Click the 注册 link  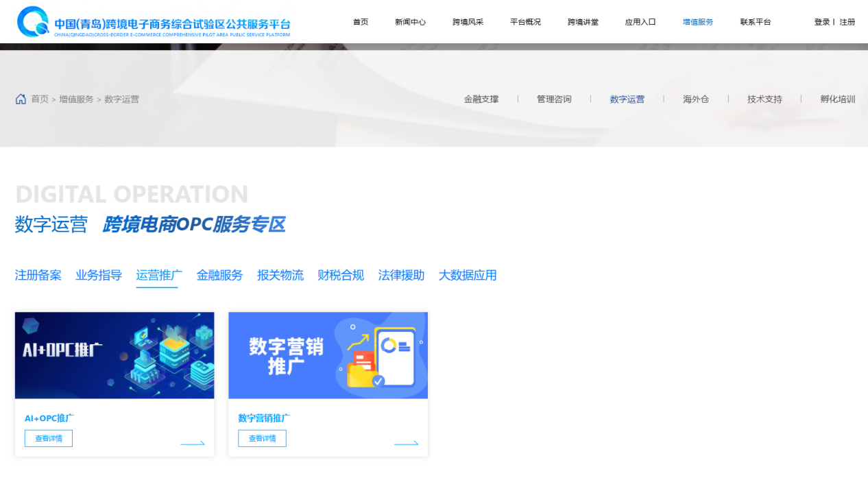(x=846, y=21)
